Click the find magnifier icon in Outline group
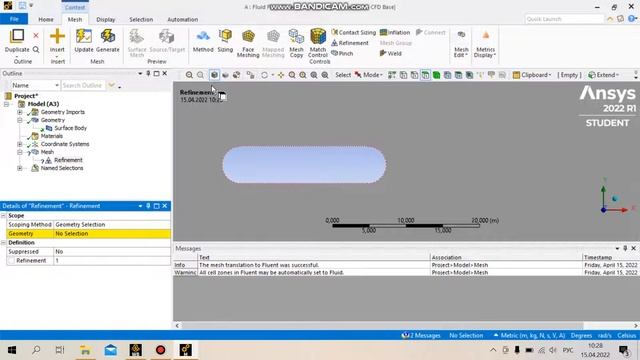Viewport: 640px width, 360px height. tap(36, 49)
